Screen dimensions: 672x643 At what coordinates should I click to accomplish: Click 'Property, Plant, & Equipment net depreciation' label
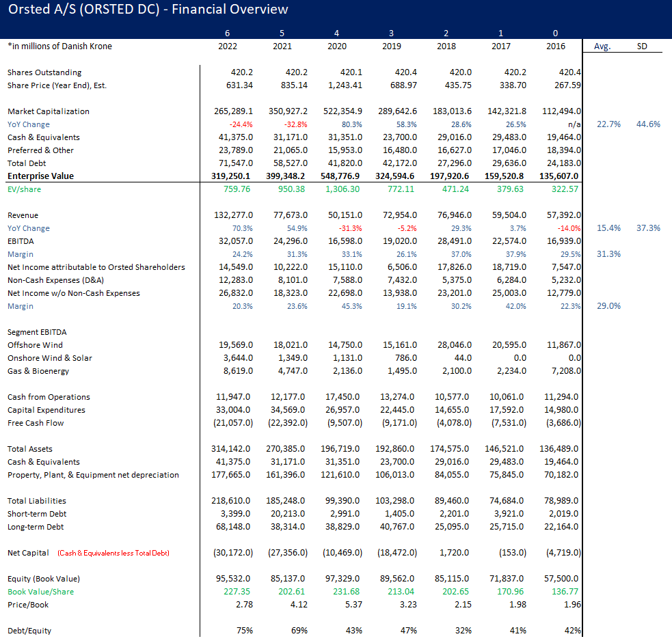(93, 475)
